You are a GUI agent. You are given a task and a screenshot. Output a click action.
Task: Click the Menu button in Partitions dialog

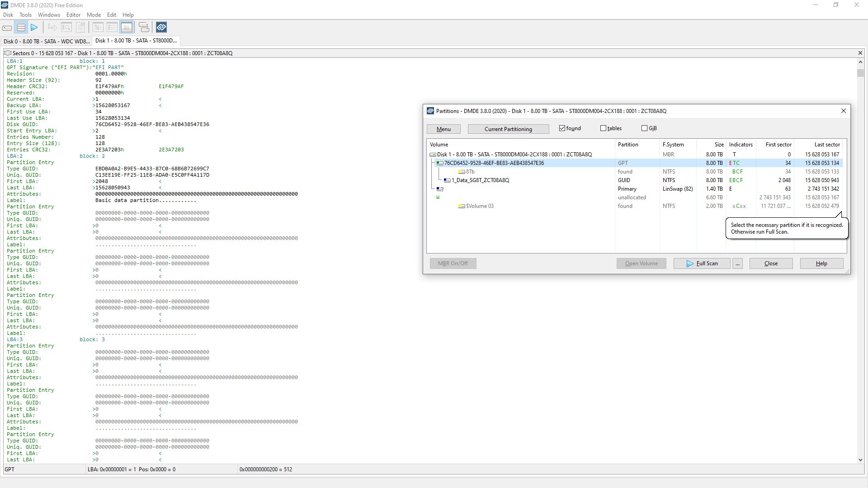click(443, 129)
